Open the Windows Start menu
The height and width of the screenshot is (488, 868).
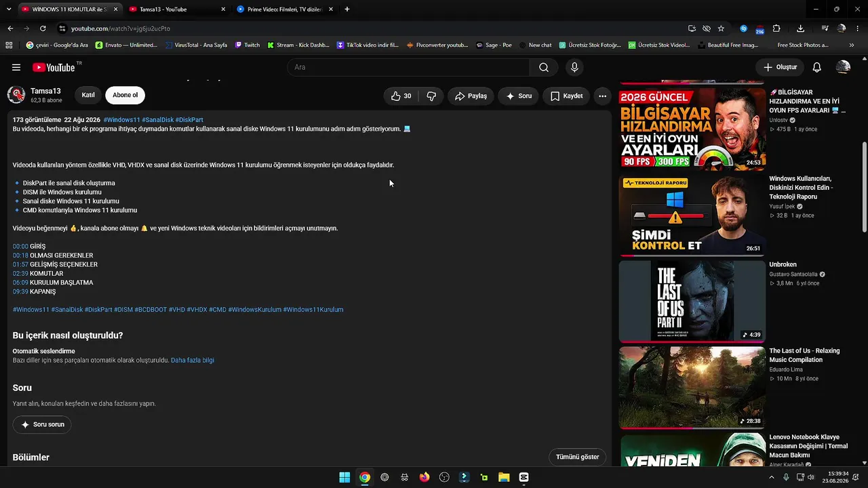click(x=344, y=477)
